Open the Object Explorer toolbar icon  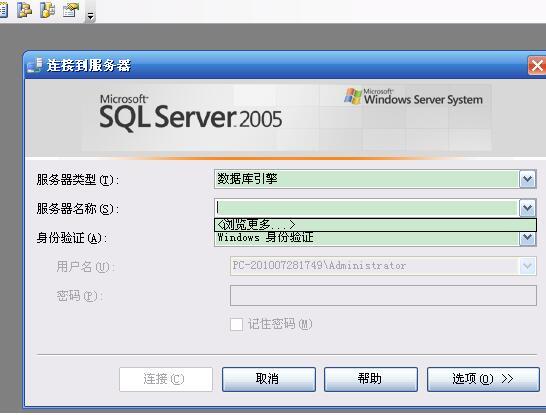[25, 10]
